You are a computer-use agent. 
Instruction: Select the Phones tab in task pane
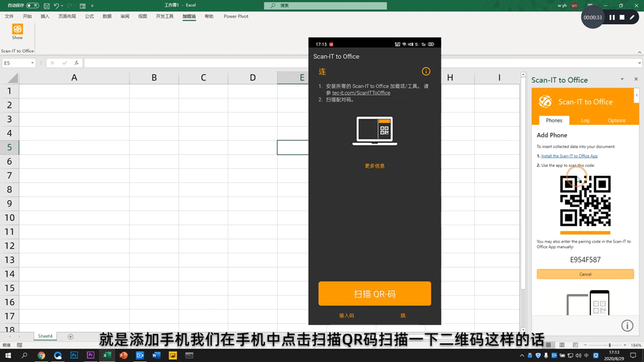coord(553,120)
